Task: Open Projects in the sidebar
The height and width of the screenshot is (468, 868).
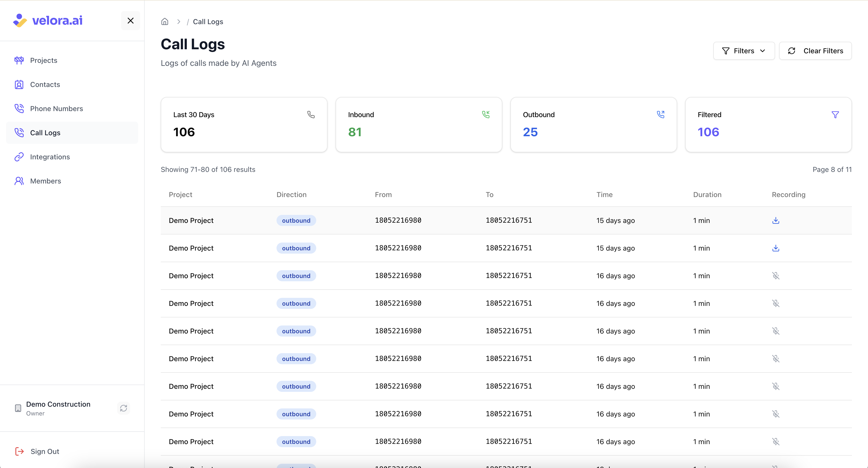Action: [x=72, y=60]
